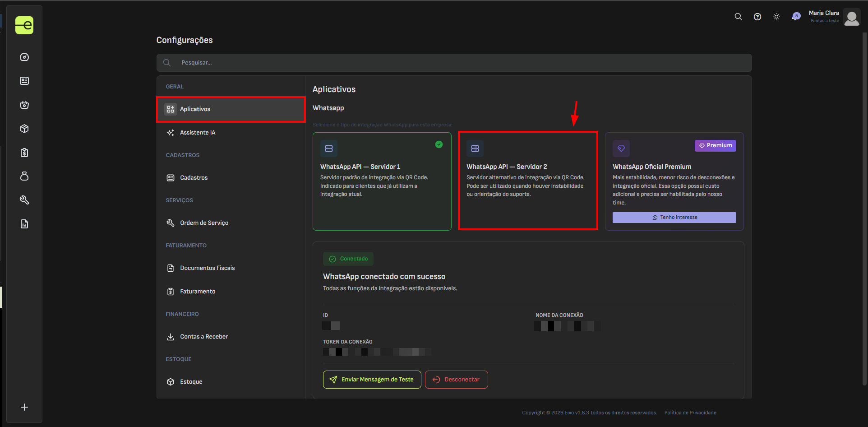Open the clipboard dollar icon in sidebar
The image size is (868, 427).
(24, 153)
